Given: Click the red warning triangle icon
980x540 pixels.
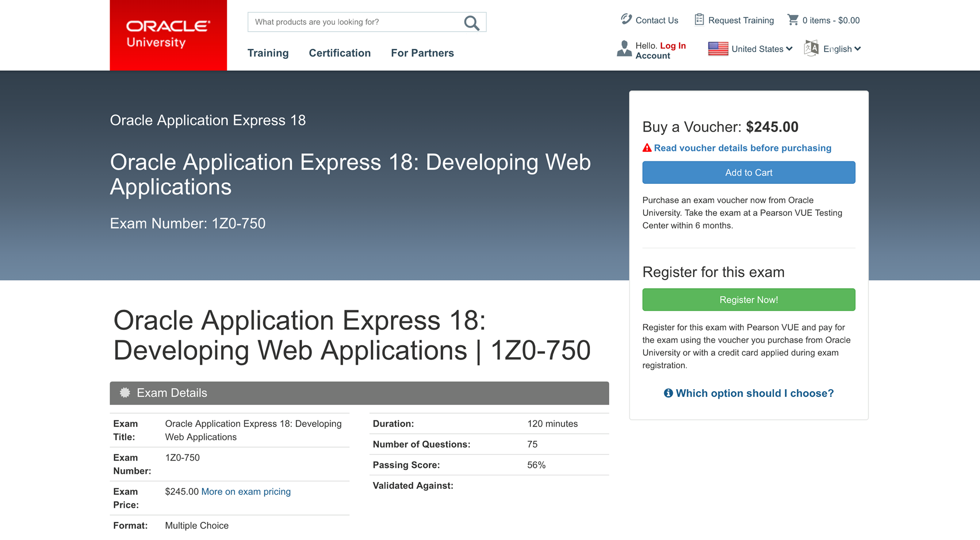Looking at the screenshot, I should pos(647,148).
